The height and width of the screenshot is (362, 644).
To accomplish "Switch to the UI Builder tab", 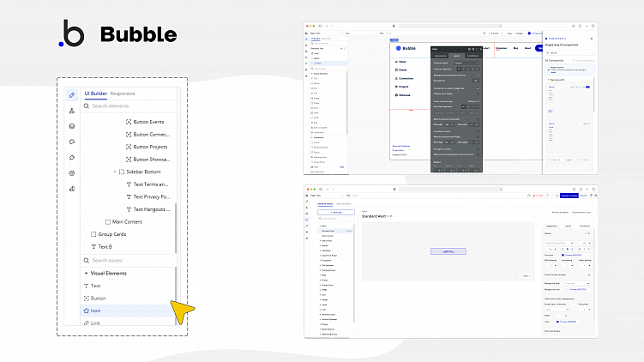I will (96, 94).
